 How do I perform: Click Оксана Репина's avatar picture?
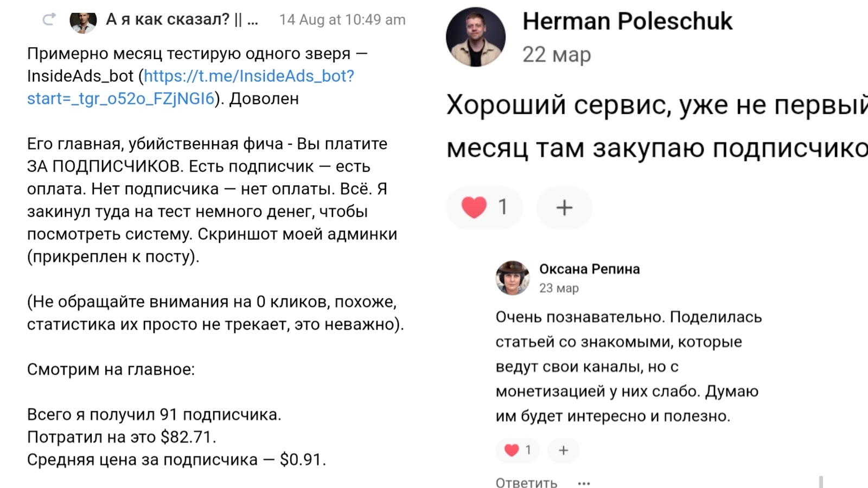point(512,278)
